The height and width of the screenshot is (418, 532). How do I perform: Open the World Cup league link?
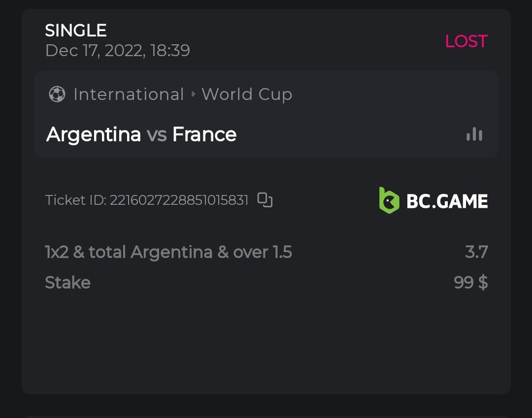pos(247,94)
